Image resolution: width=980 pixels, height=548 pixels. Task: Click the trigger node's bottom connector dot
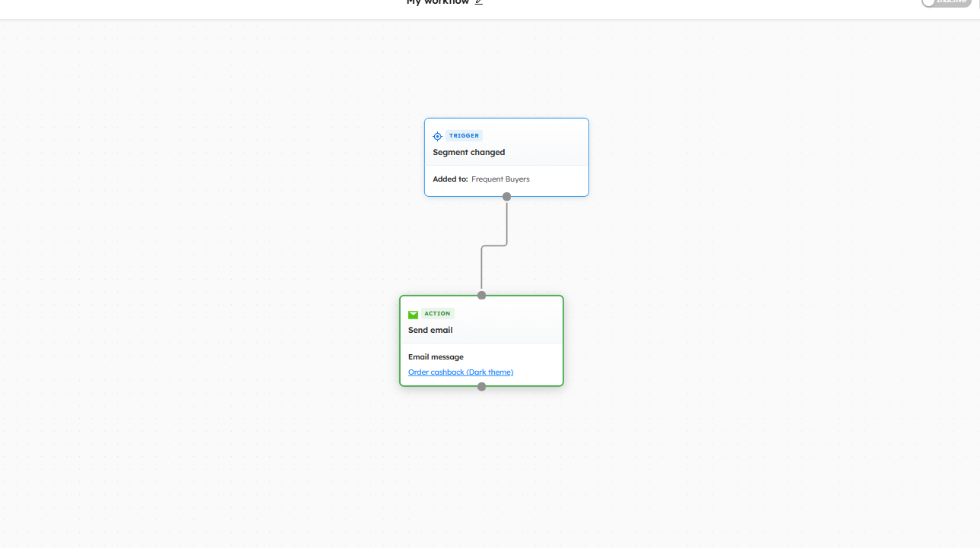click(507, 197)
